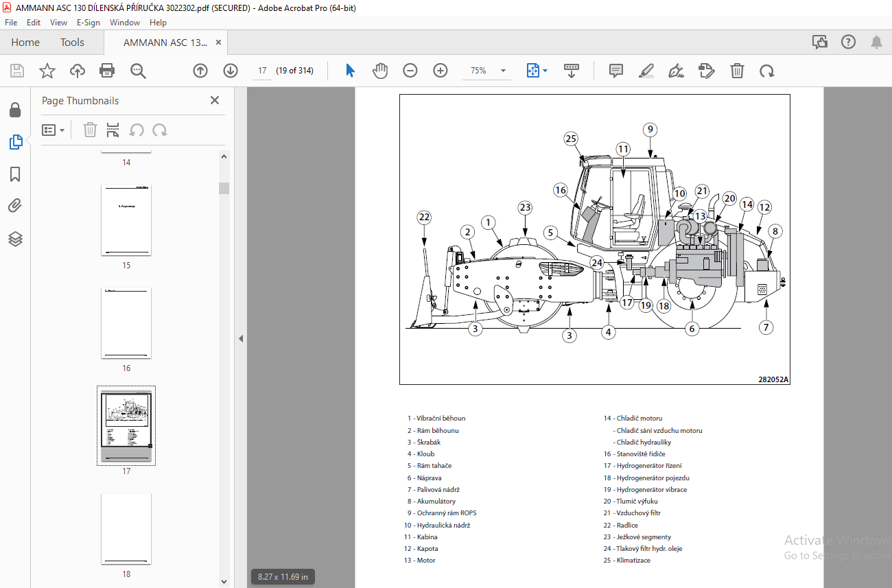Delete page using toolbar trash icon
The height and width of the screenshot is (588, 892).
(x=737, y=71)
